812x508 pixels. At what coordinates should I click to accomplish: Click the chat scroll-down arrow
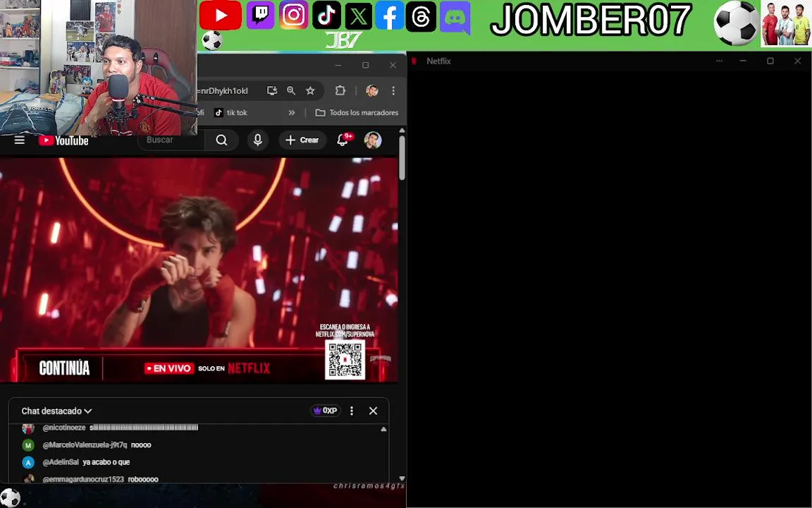point(402,478)
